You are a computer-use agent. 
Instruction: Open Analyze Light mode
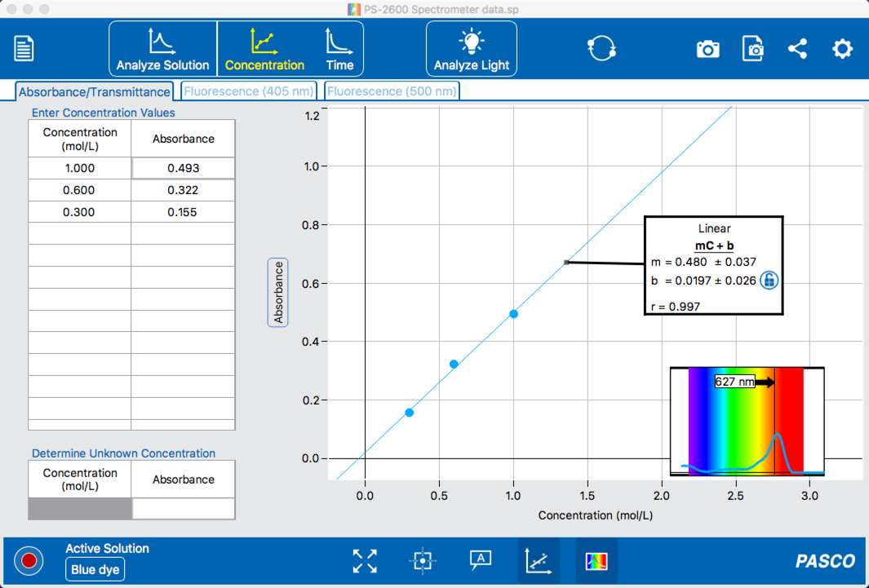pyautogui.click(x=471, y=49)
